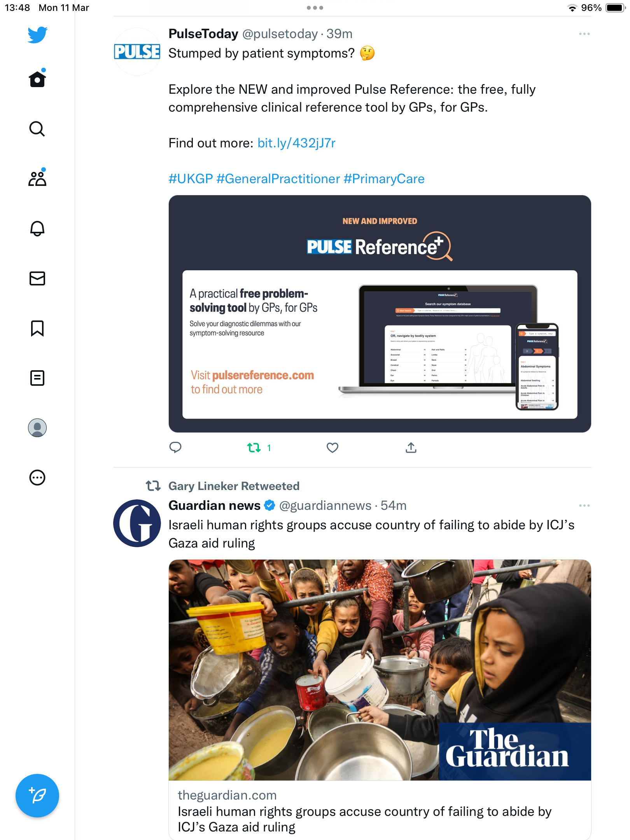630x840 pixels.
Task: Expand options menu for PulseToday tweet
Action: (x=584, y=34)
